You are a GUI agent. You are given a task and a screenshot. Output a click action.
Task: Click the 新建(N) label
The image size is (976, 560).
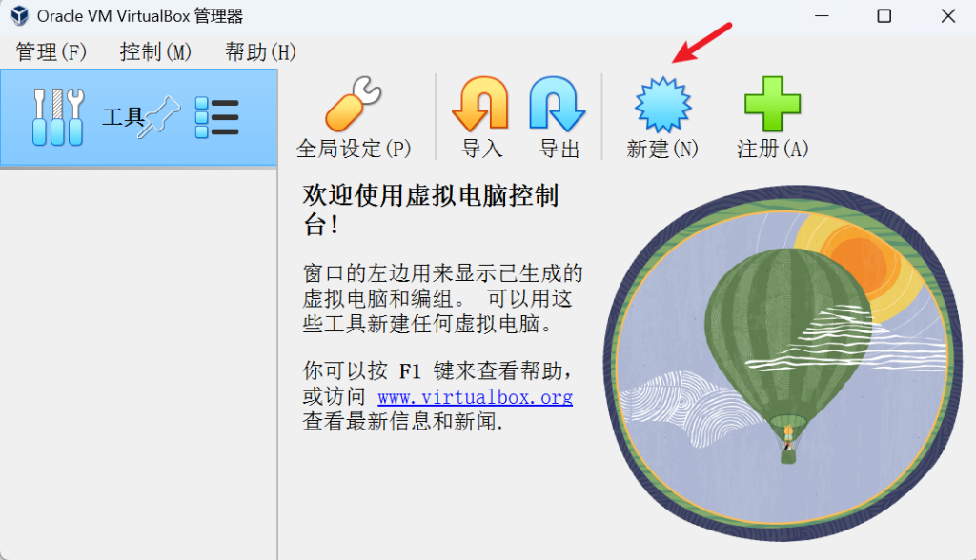tap(662, 149)
